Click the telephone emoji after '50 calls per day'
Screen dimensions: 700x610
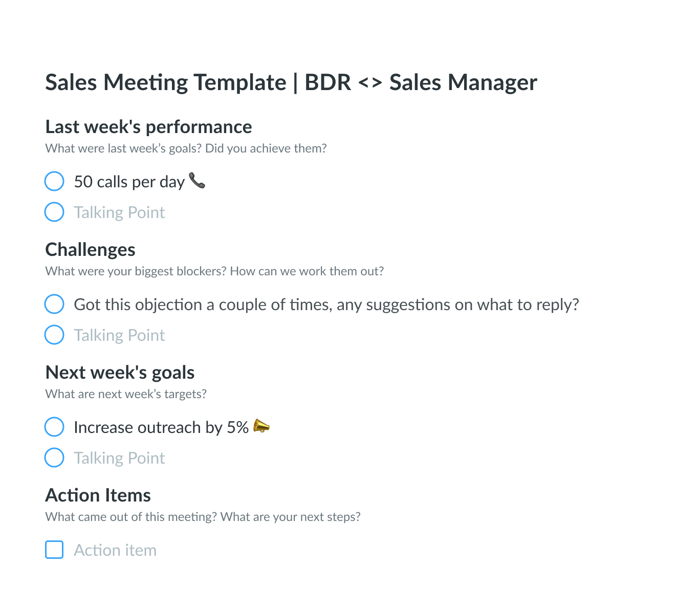tap(197, 181)
